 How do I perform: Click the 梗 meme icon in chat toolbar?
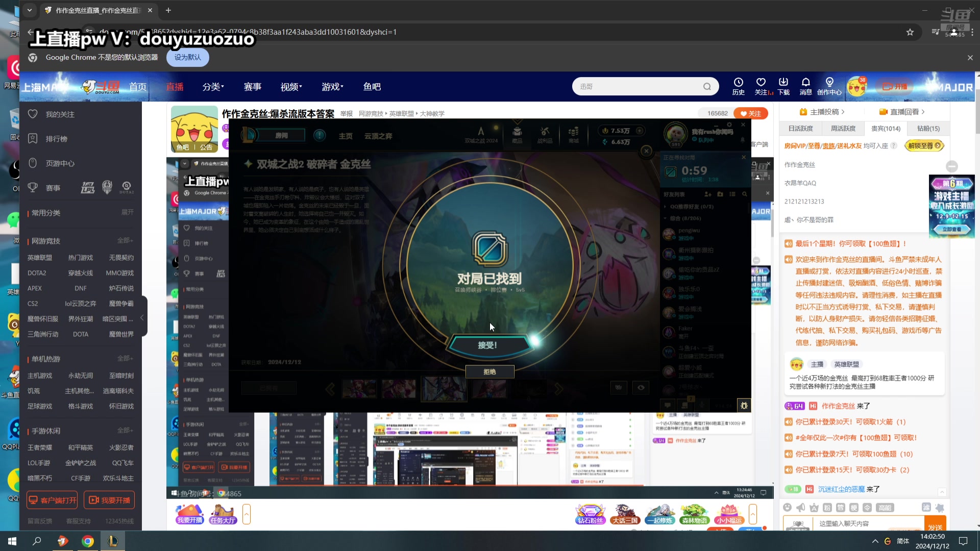pyautogui.click(x=854, y=507)
